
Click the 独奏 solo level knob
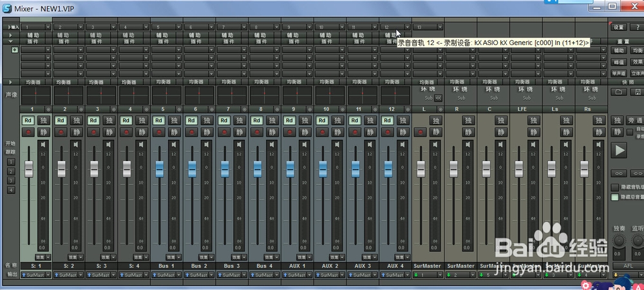point(619,240)
